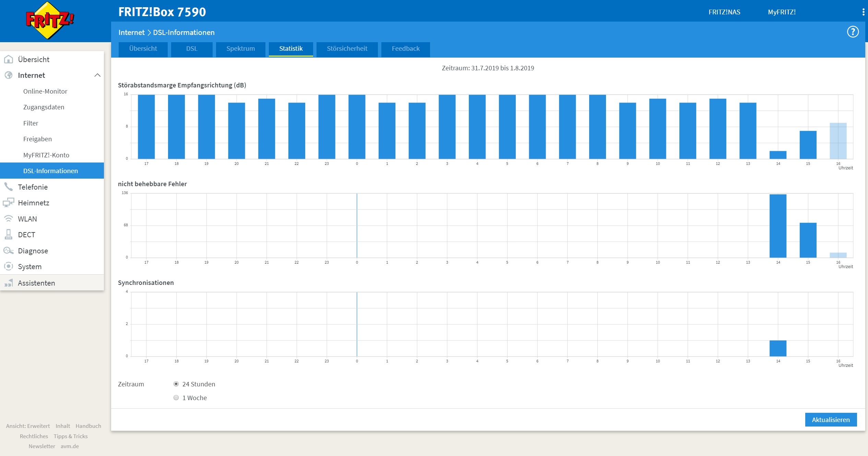Viewport: 868px width, 456px height.
Task: Open the Newsletter footer link
Action: click(x=42, y=446)
